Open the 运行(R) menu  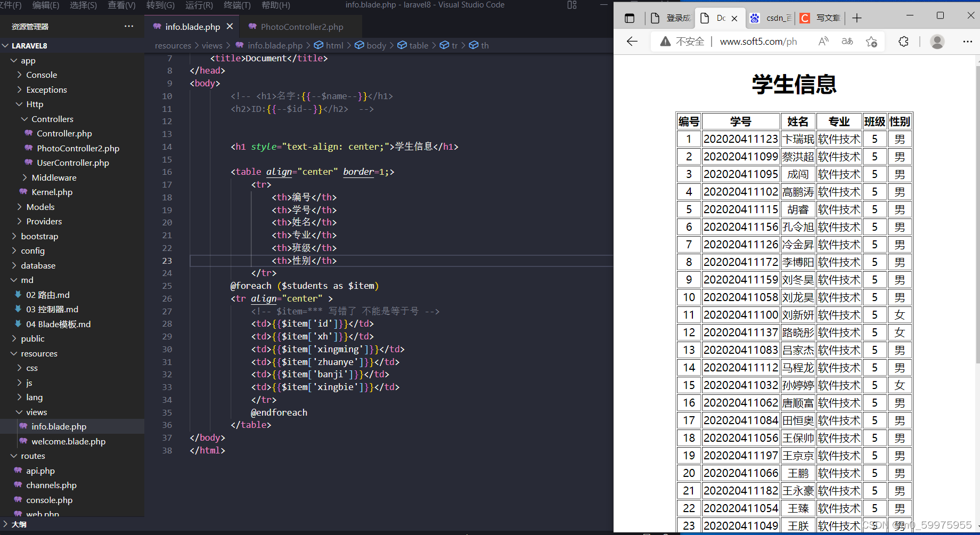pyautogui.click(x=199, y=5)
